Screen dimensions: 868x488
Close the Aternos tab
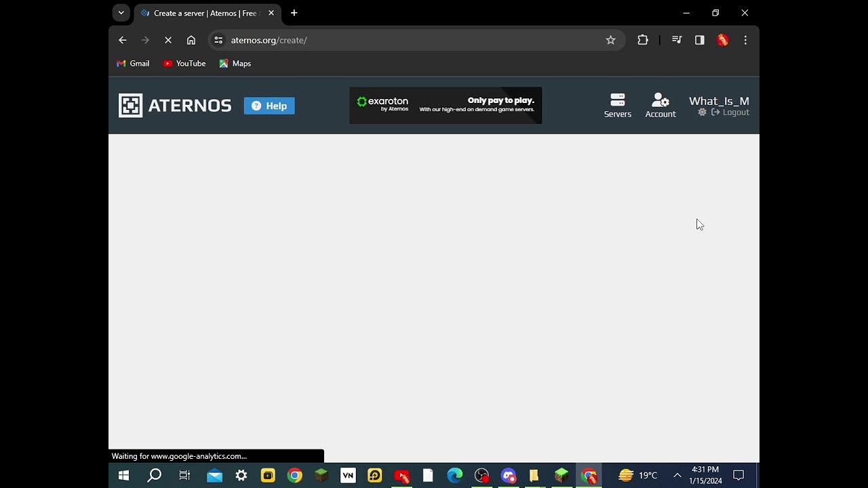tap(271, 13)
